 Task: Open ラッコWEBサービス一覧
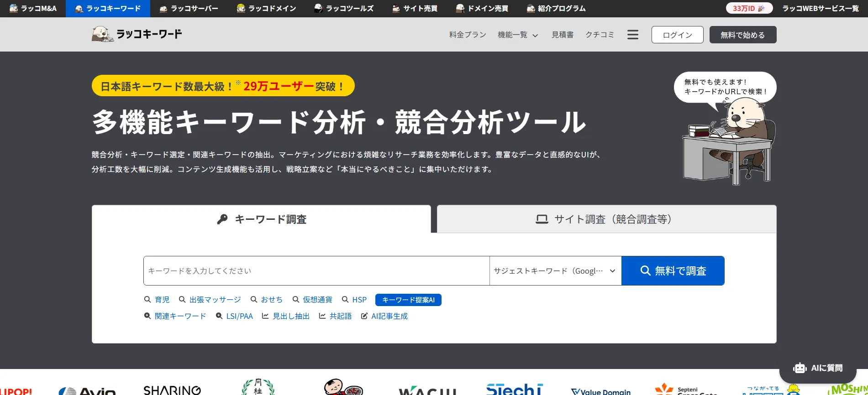821,8
